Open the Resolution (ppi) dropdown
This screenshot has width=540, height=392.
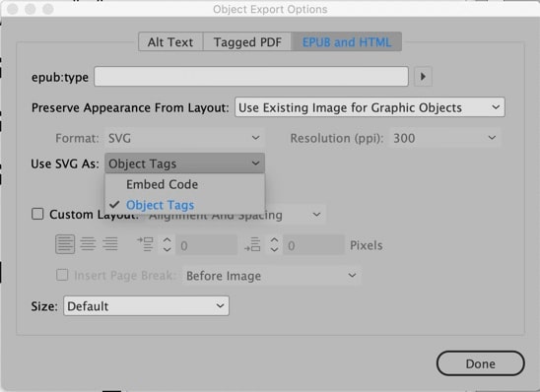click(x=445, y=138)
